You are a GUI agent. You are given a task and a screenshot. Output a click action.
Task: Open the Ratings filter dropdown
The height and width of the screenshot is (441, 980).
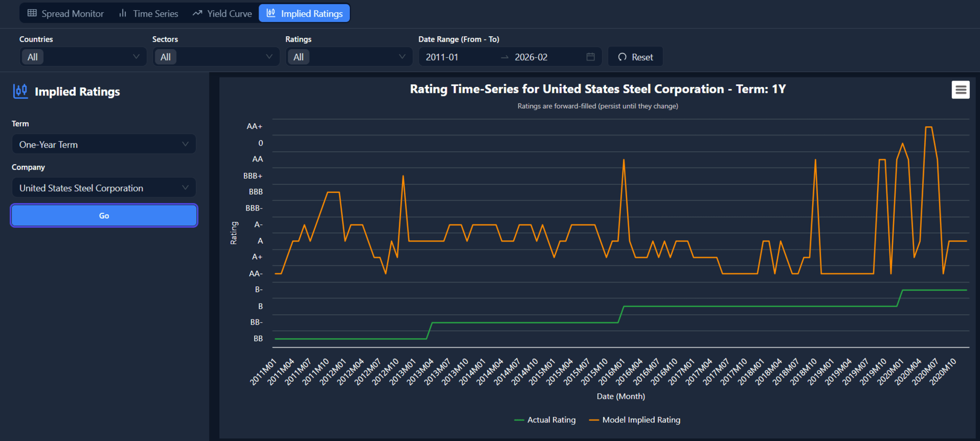[x=349, y=57]
